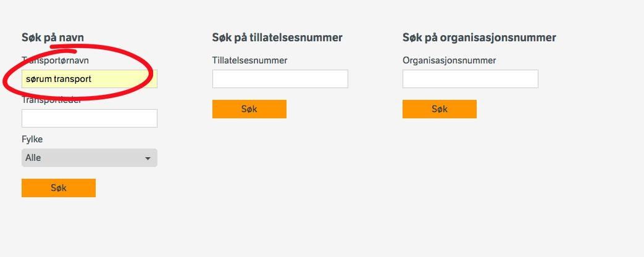Click the 'Alle' value in Fylke selector
644x257 pixels.
(33, 158)
